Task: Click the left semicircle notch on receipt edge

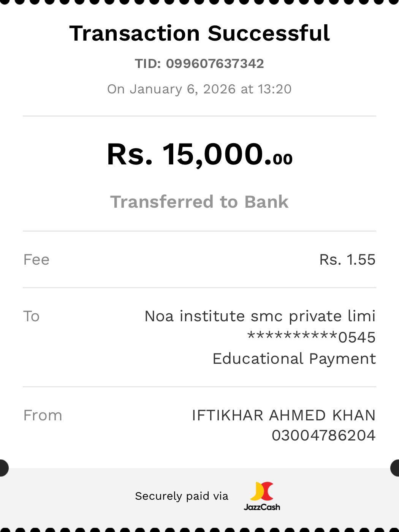Action: click(x=3, y=467)
